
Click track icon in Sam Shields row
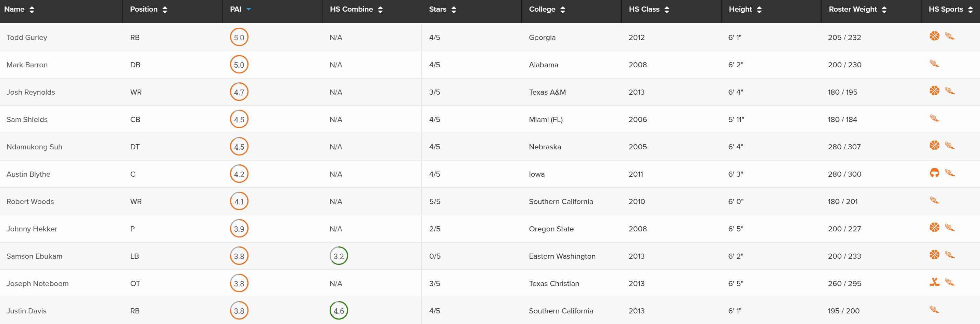[x=934, y=118]
